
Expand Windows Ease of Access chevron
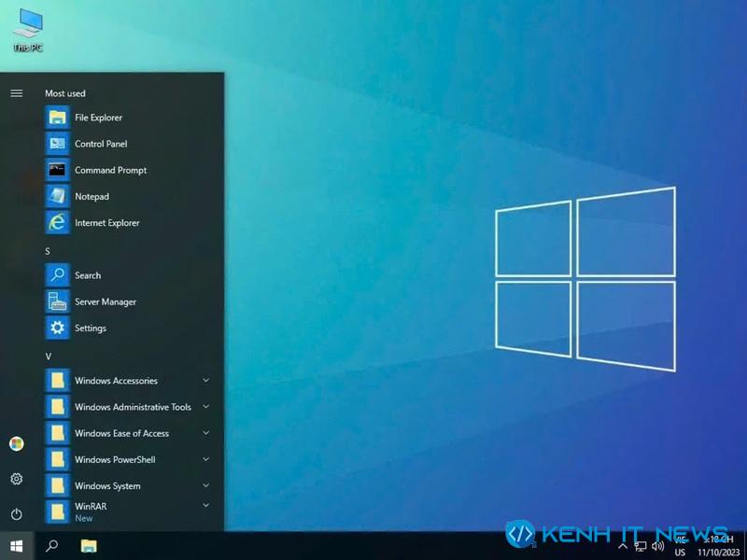tap(205, 433)
